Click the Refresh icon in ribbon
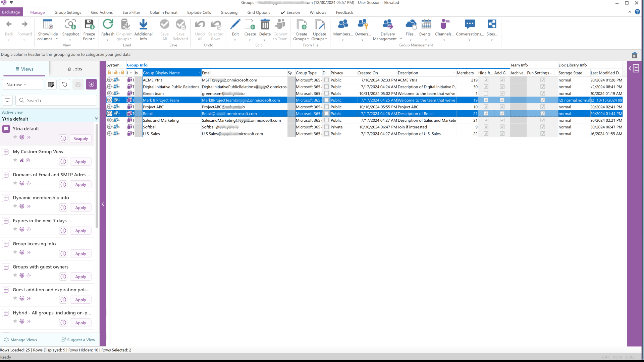This screenshot has height=362, width=644. [108, 24]
